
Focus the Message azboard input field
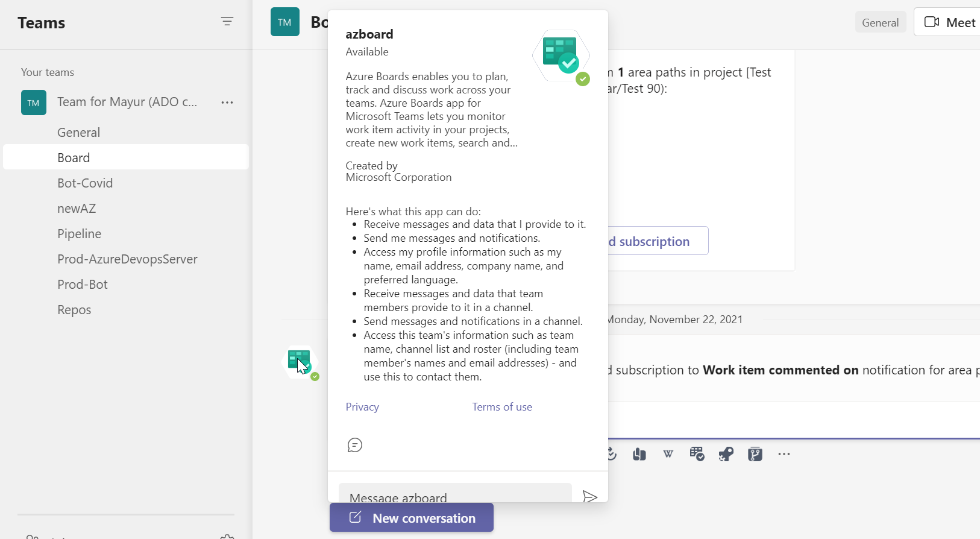(455, 494)
